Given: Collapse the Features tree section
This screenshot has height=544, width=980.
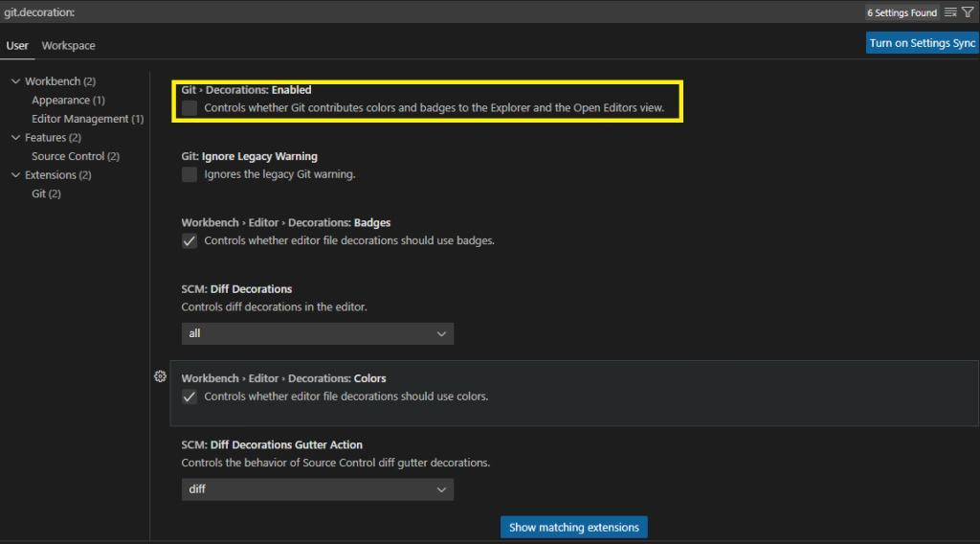Looking at the screenshot, I should [x=16, y=138].
